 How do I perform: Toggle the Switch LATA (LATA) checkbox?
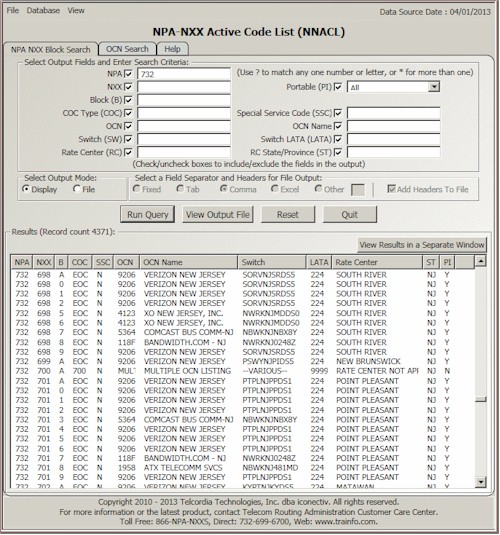point(338,139)
